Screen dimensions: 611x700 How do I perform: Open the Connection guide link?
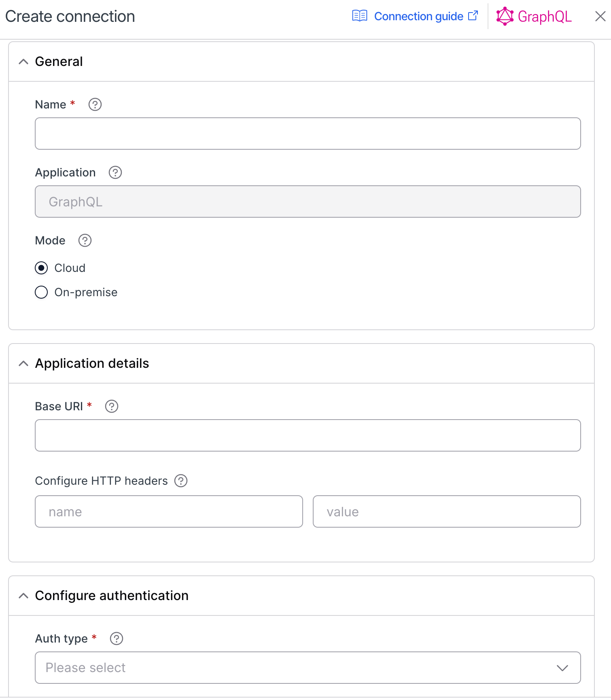click(418, 16)
